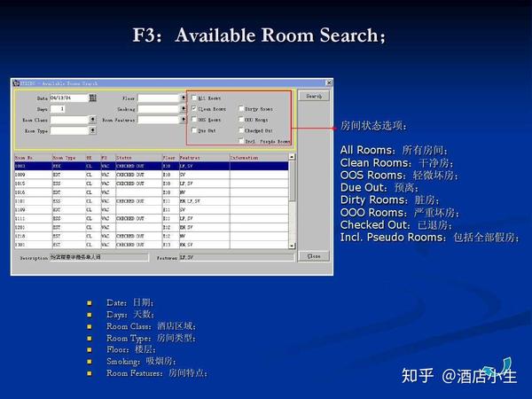532x399 pixels.
Task: Check the Checked Out checkbox
Action: click(241, 130)
